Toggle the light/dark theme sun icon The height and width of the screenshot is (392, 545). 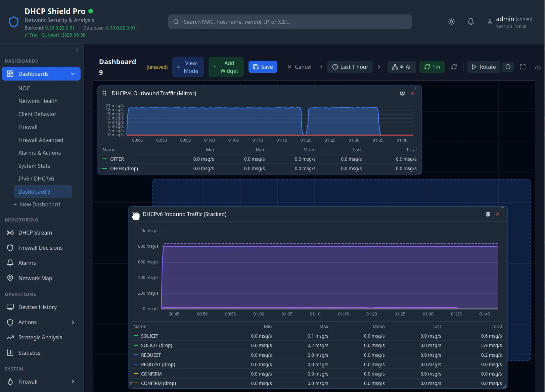451,22
